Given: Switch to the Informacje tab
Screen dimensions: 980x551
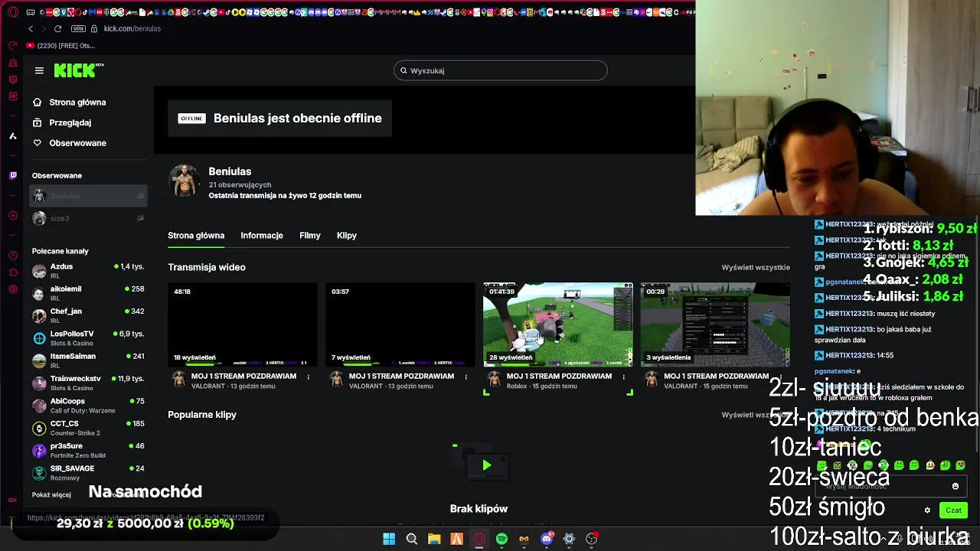Looking at the screenshot, I should (262, 236).
